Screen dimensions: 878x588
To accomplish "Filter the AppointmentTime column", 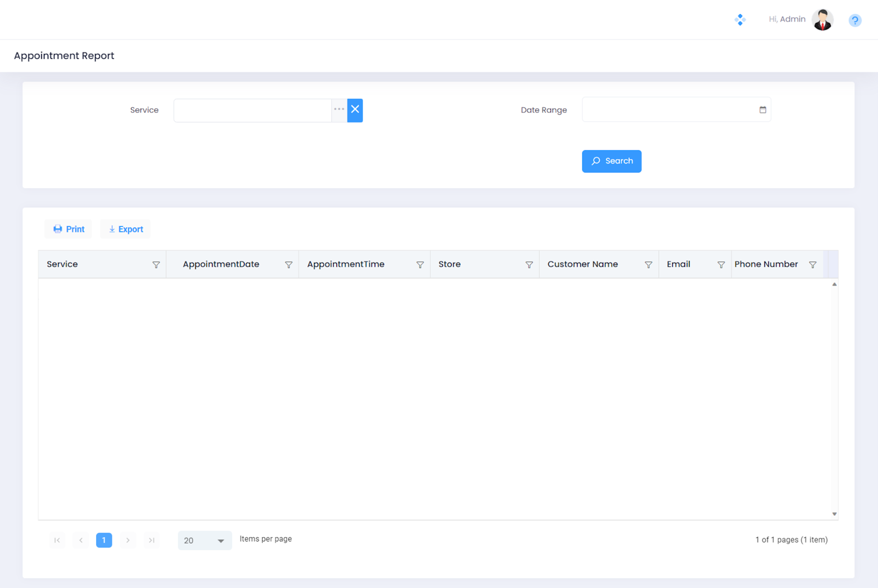I will tap(420, 265).
